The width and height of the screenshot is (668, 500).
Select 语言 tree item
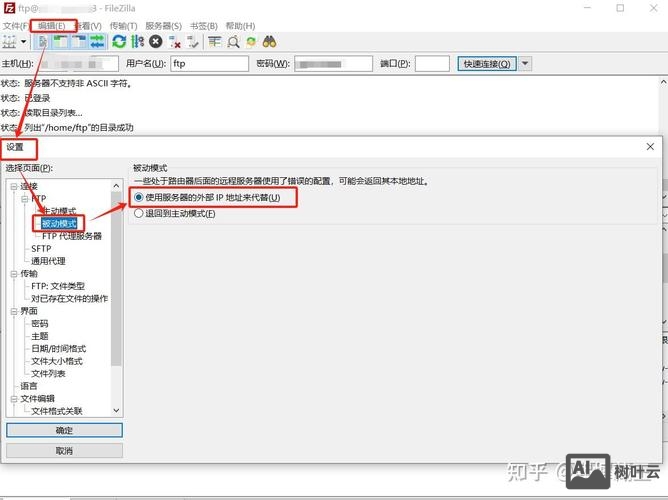(29, 386)
